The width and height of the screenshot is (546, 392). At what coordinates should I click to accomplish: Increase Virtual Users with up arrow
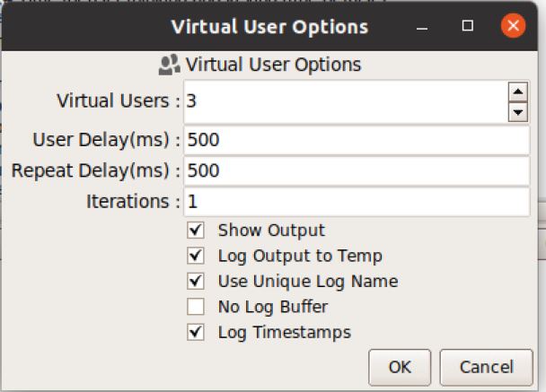(516, 91)
